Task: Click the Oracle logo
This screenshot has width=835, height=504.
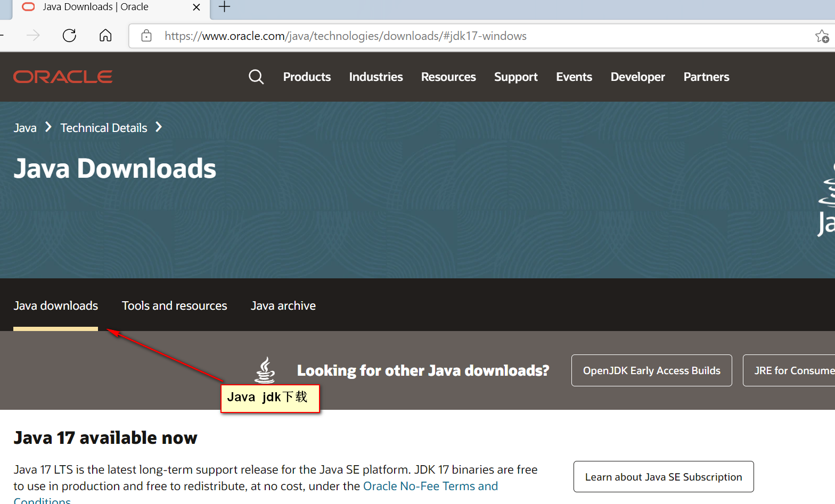Action: pos(63,77)
